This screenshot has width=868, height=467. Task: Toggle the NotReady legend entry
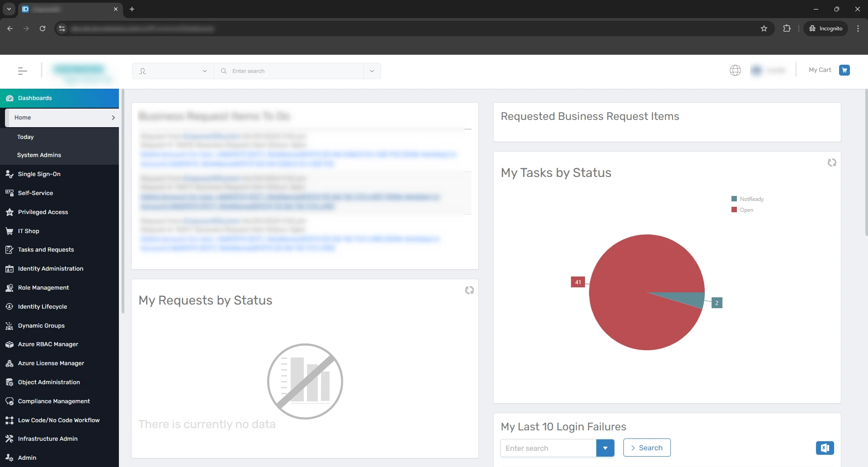751,199
